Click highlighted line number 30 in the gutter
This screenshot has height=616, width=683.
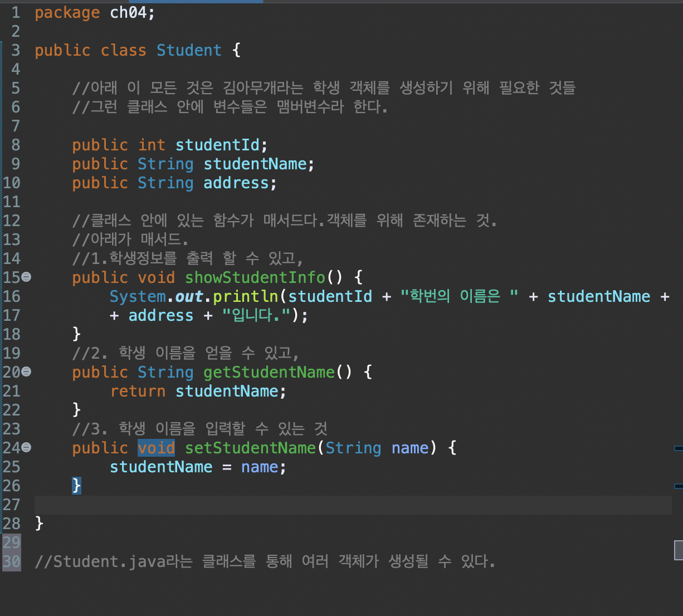(x=11, y=561)
